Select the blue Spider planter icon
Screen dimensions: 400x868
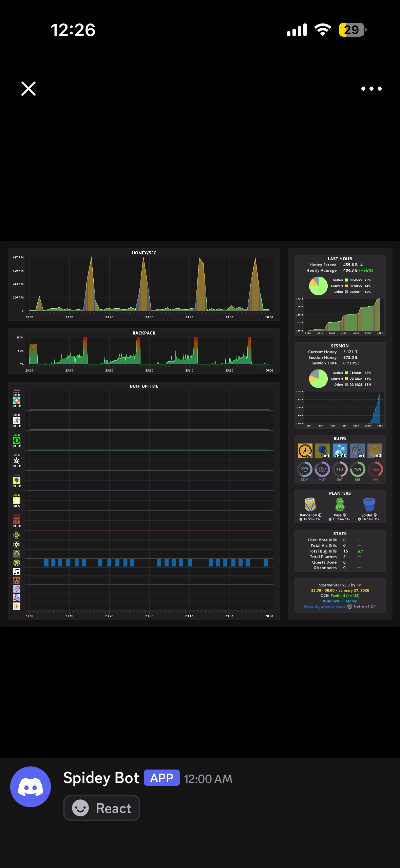point(369,505)
